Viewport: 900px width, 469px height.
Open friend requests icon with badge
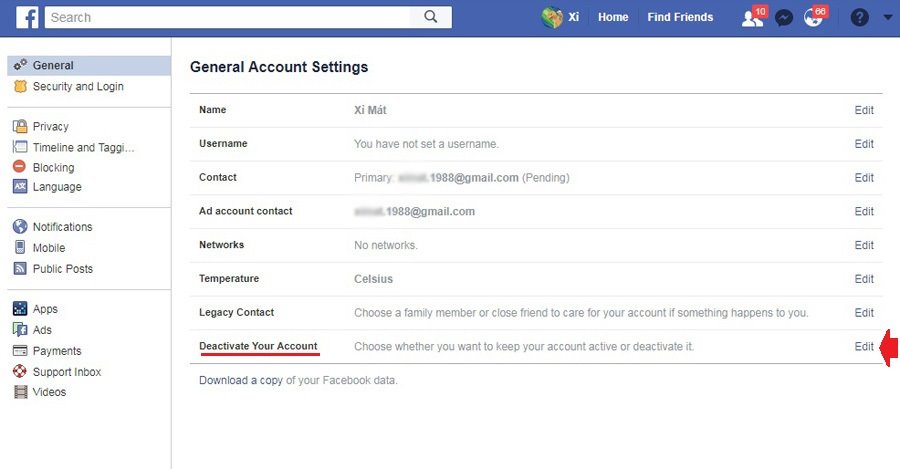[x=752, y=18]
